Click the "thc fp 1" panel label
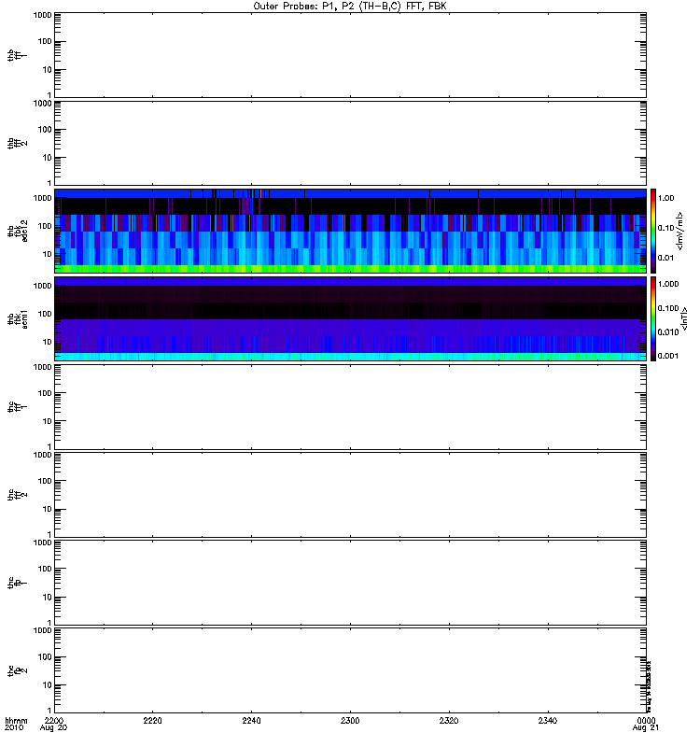 tap(17, 583)
